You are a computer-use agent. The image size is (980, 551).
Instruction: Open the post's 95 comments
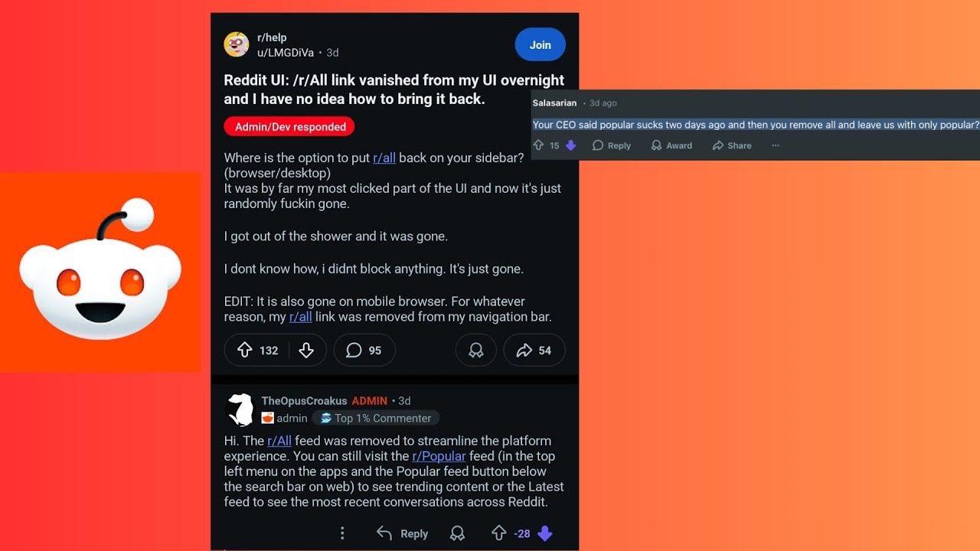(x=364, y=350)
